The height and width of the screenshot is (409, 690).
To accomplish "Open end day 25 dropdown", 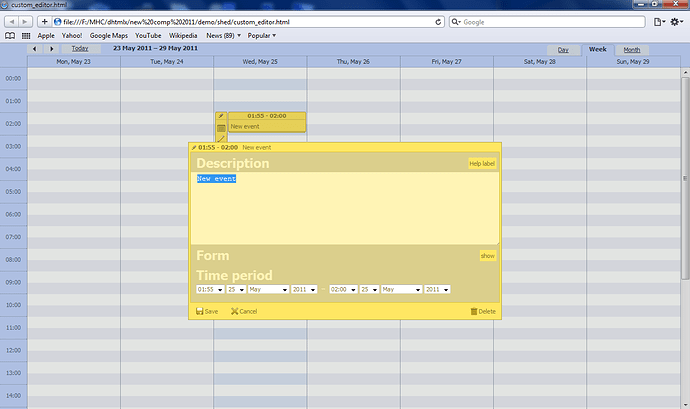I will pyautogui.click(x=369, y=289).
